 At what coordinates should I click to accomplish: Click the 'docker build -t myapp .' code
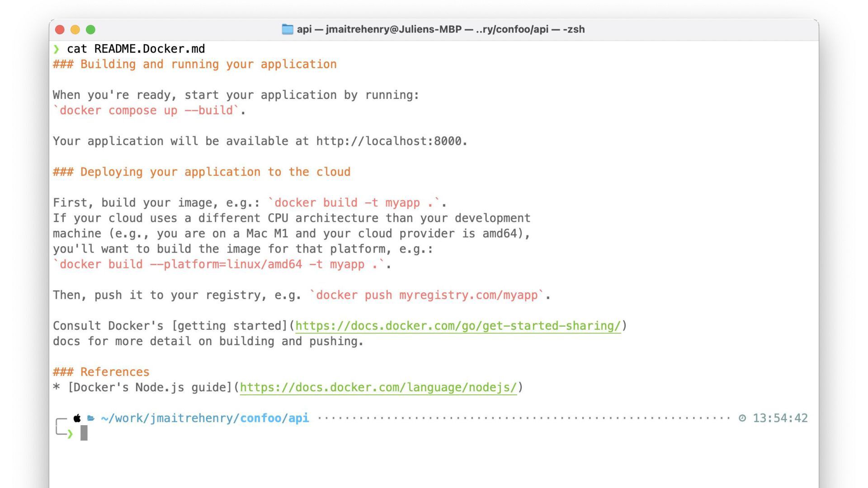pos(354,202)
